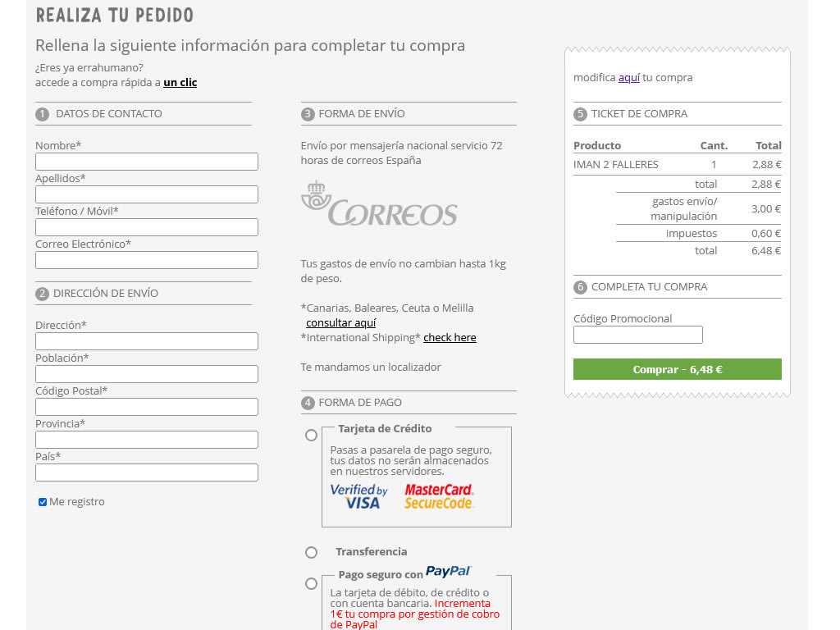Screen dimensions: 840x630
Task: Open the International Shipping 'check here' link
Action: click(x=450, y=338)
